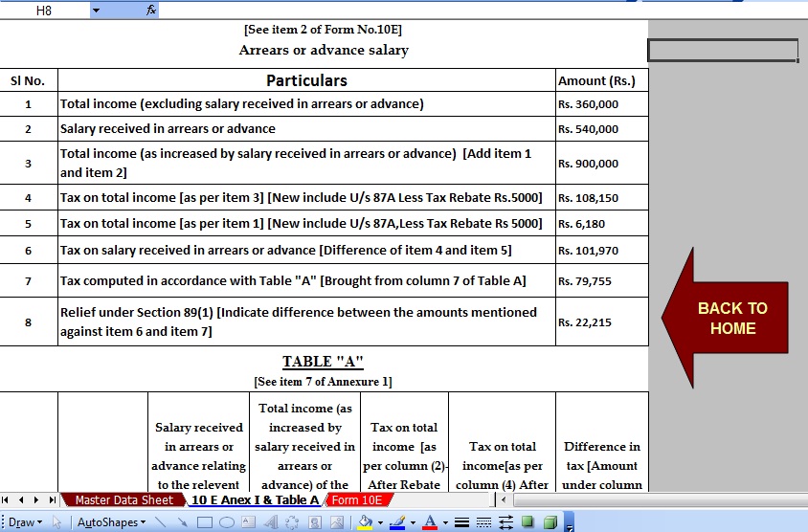
Task: Select the Rs. 108,150 amount cell
Action: (x=602, y=198)
